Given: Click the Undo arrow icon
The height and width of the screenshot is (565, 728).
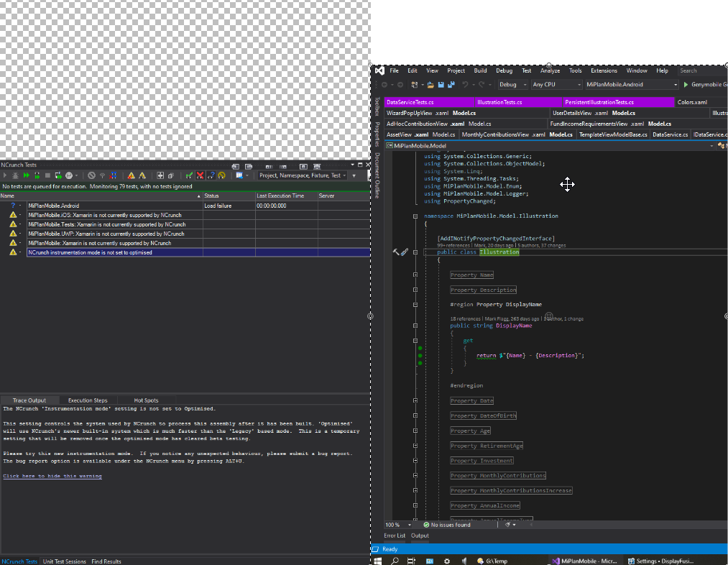Looking at the screenshot, I should 466,85.
